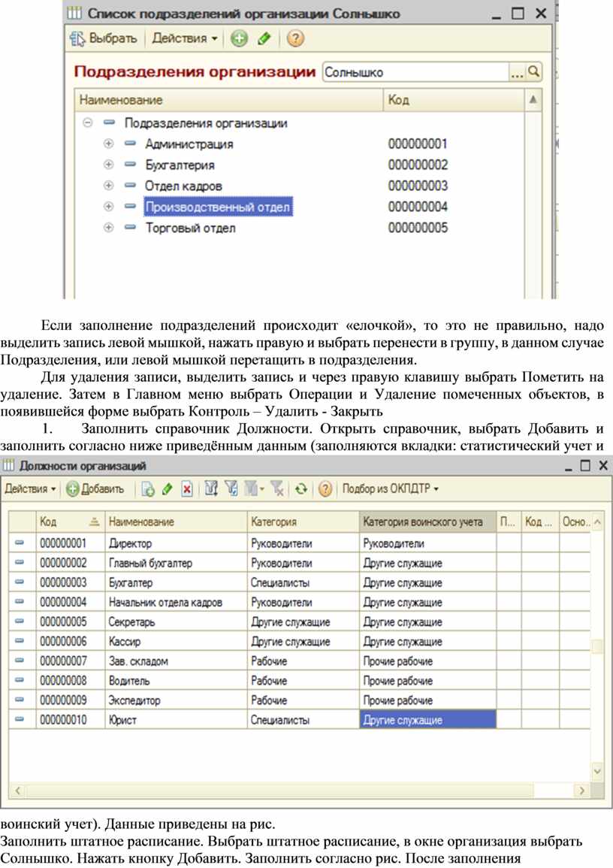
Task: Select the Торговый отдел row
Action: [299, 228]
